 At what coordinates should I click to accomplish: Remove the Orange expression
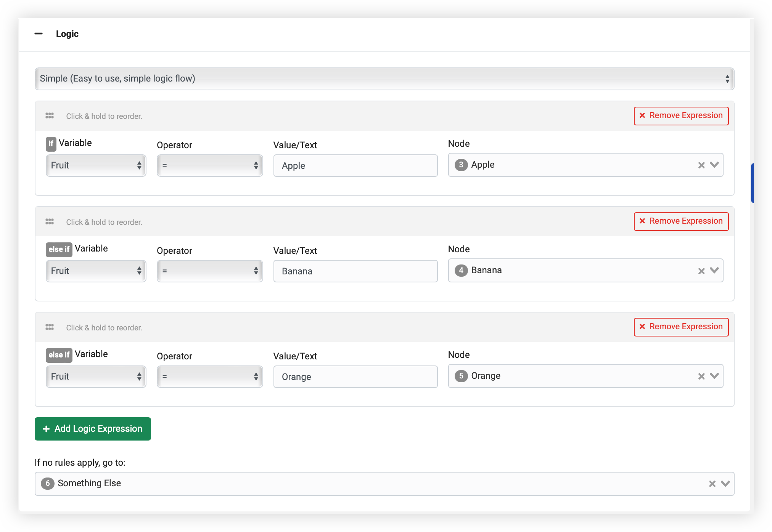pos(681,327)
